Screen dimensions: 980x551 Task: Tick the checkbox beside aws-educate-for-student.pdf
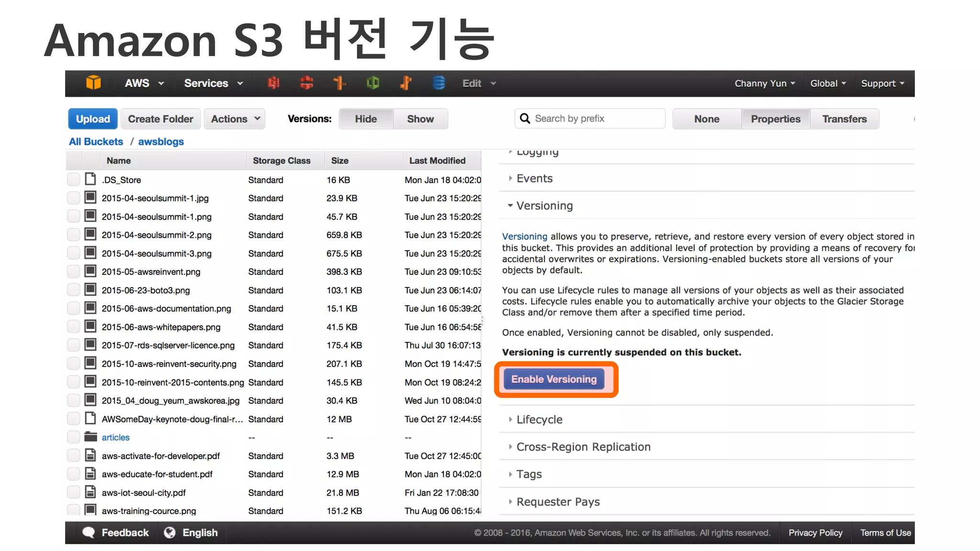click(73, 474)
